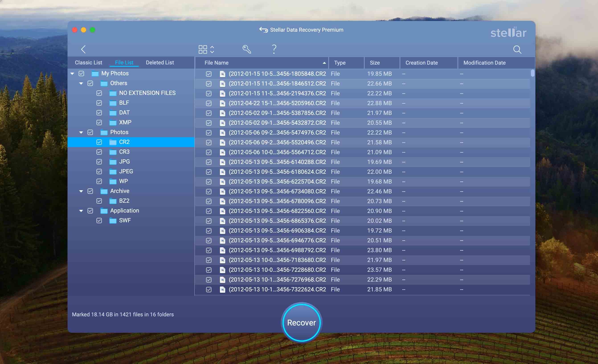Sort by the Type column header
Viewport: 598px width, 364px height.
click(x=347, y=63)
